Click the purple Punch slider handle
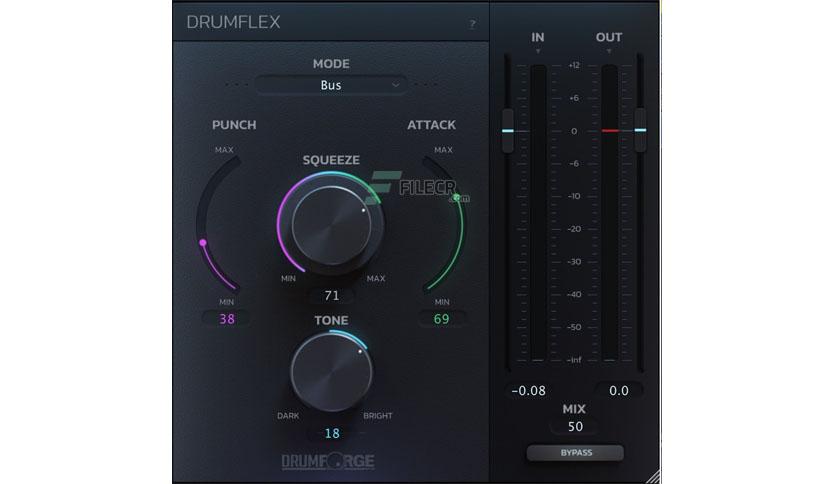 pos(203,243)
